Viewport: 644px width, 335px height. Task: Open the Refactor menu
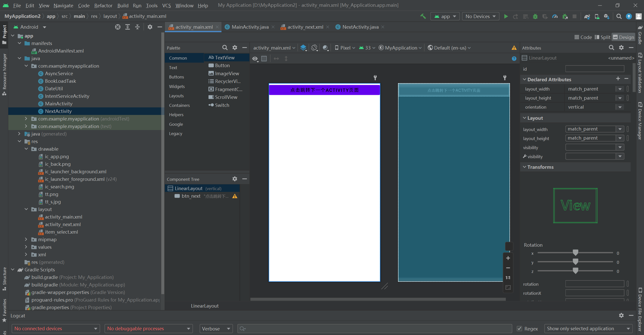coord(103,5)
